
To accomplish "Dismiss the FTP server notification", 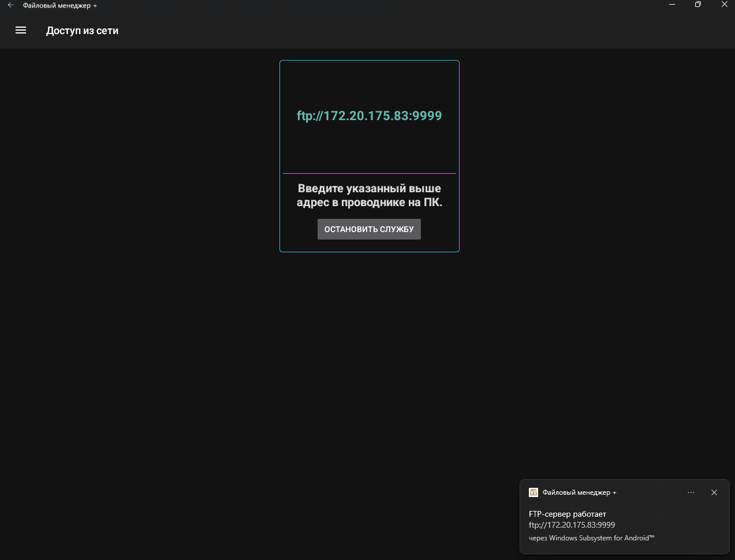I will tap(714, 492).
